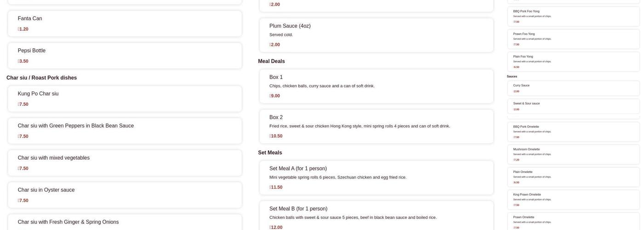Select Prawn Foo Yong in right column

(x=573, y=39)
